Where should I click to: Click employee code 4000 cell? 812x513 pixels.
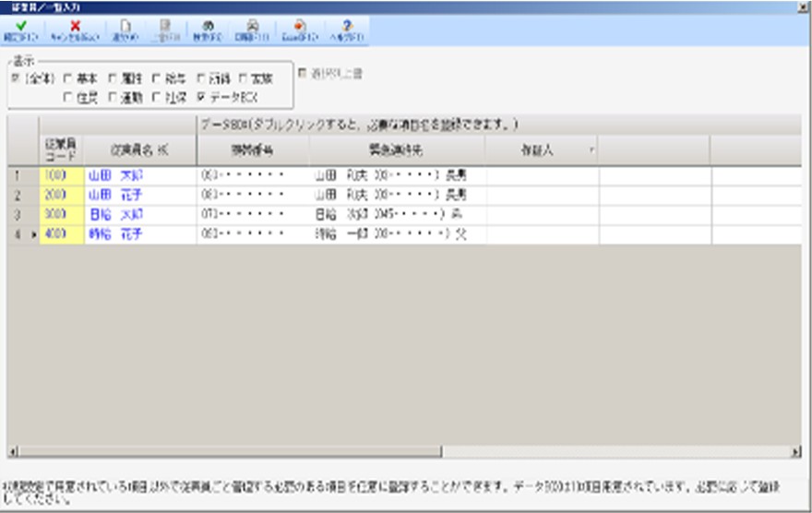[55, 234]
